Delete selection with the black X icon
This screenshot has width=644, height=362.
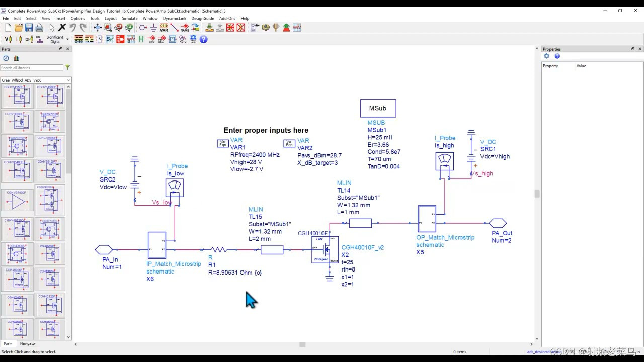(x=62, y=28)
